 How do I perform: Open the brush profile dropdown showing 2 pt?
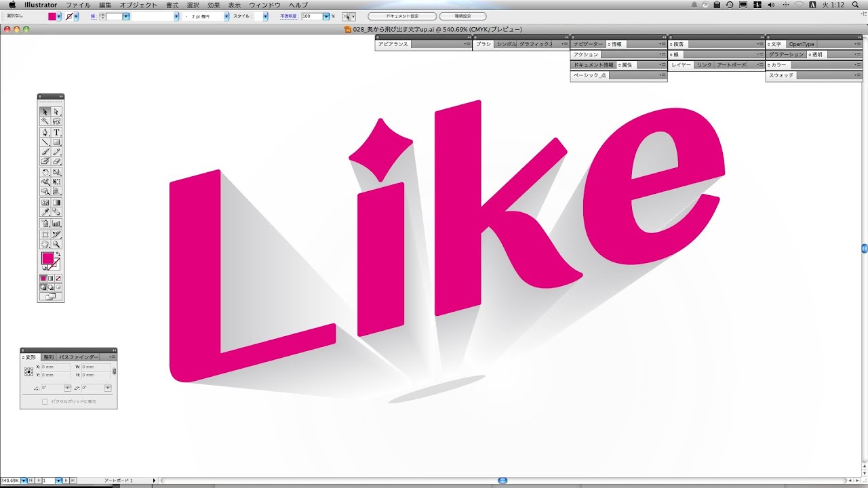pyautogui.click(x=226, y=16)
